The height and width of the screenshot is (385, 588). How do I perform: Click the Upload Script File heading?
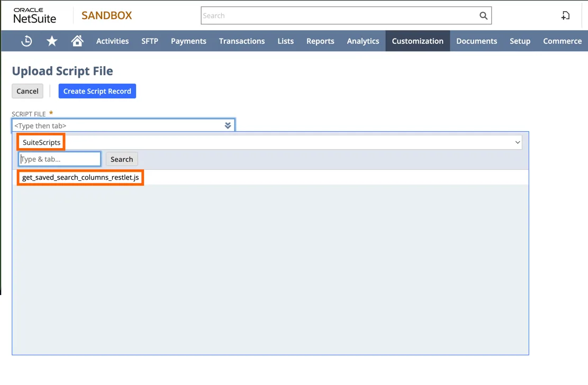point(62,71)
